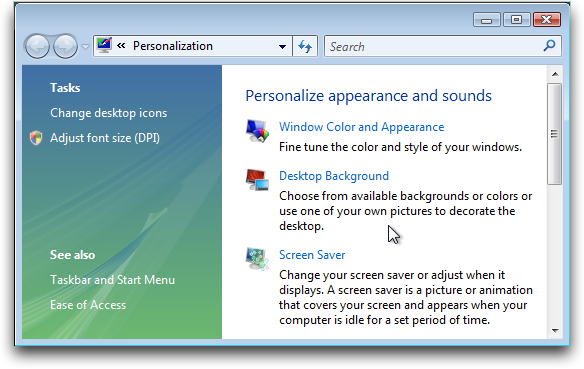Click the Personalization icon in address bar
Screen dimensions: 584x369
104,45
